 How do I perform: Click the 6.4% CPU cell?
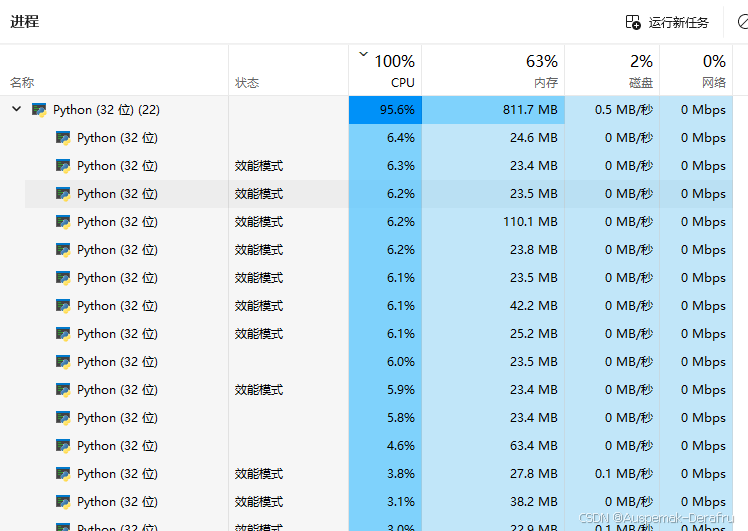385,138
